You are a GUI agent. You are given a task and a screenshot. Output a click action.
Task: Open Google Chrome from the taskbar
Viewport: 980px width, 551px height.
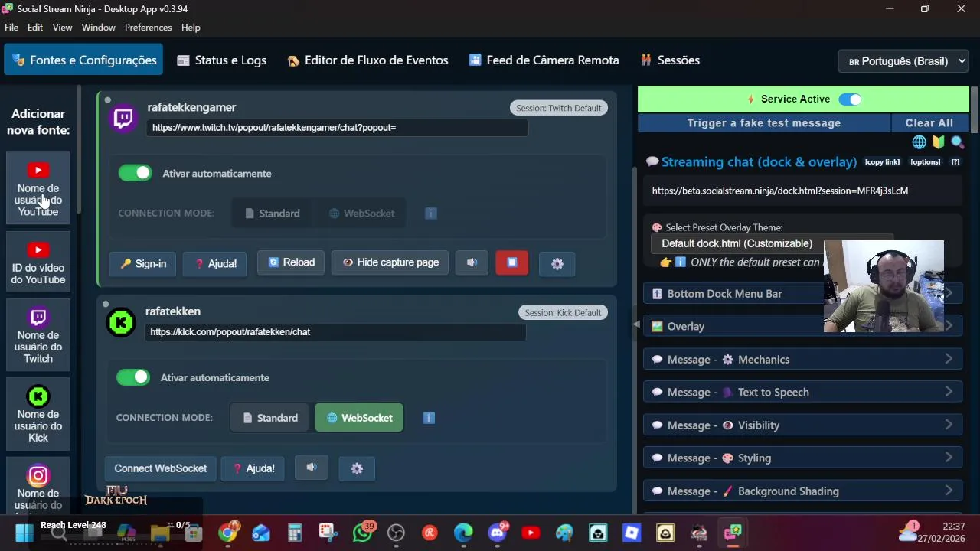[x=228, y=533]
